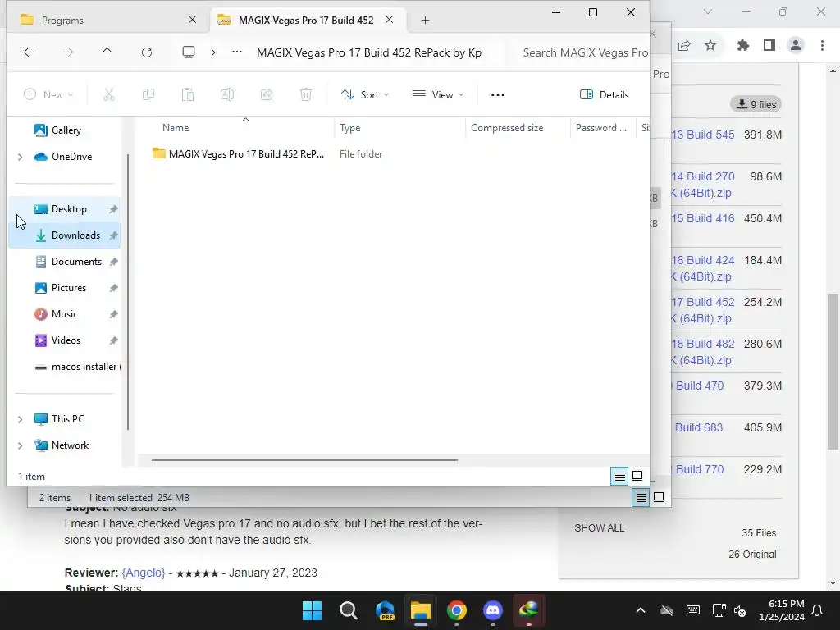
Task: Refresh the current folder view
Action: (x=147, y=52)
